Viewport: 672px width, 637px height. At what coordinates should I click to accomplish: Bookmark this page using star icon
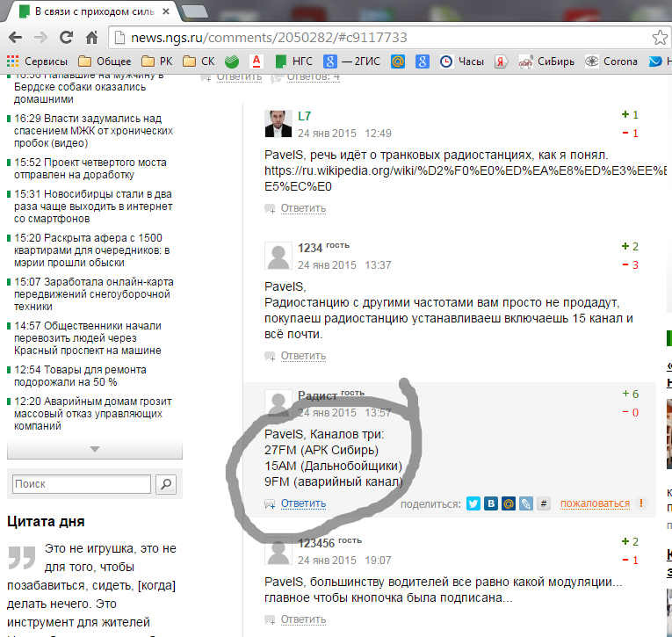click(x=659, y=38)
